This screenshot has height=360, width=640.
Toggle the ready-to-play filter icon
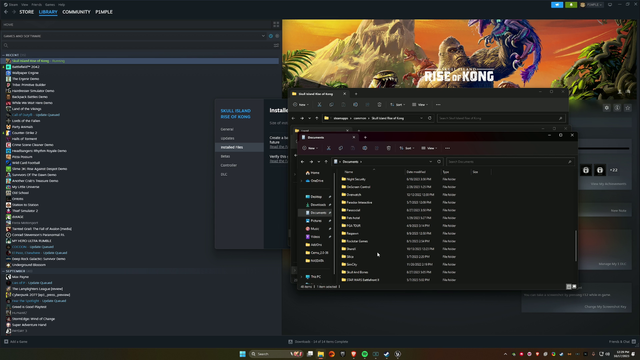[x=277, y=36]
